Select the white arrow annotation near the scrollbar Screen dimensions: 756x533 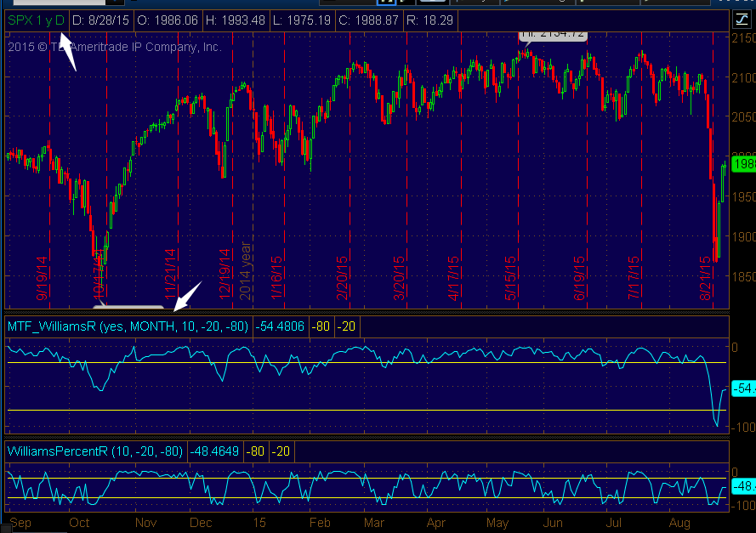(x=183, y=296)
